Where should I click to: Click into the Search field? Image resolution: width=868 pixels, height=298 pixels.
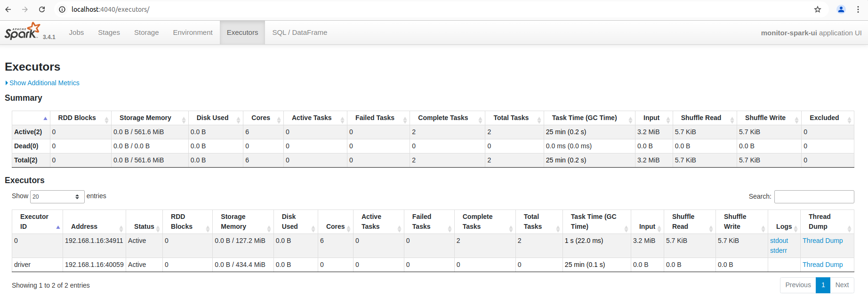(814, 197)
